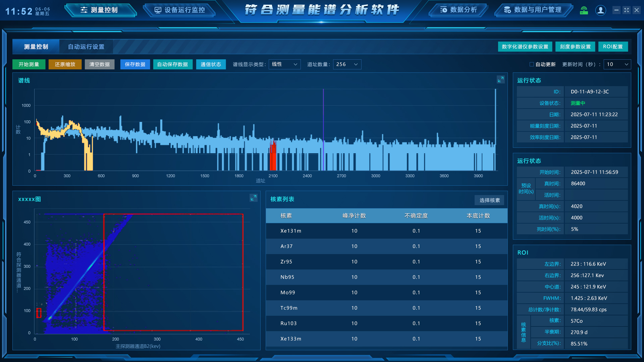Image resolution: width=644 pixels, height=362 pixels.
Task: Open the 道址数量 dropdown showing 256
Action: 347,64
